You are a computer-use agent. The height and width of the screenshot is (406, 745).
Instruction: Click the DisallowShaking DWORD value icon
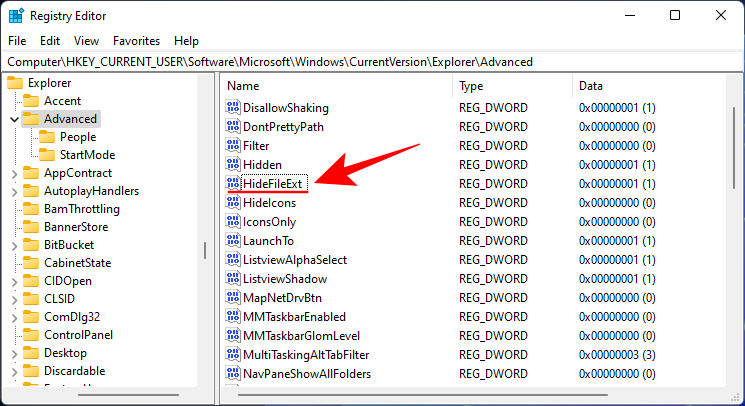click(x=233, y=107)
